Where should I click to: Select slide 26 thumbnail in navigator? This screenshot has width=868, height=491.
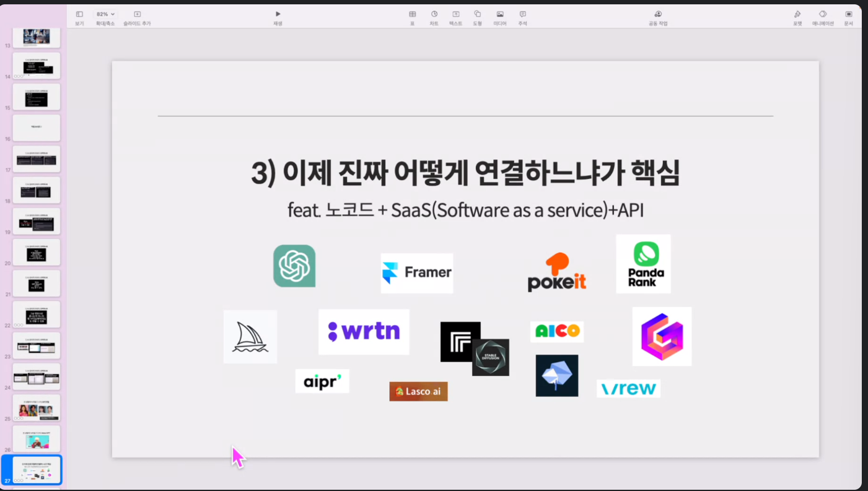(37, 439)
